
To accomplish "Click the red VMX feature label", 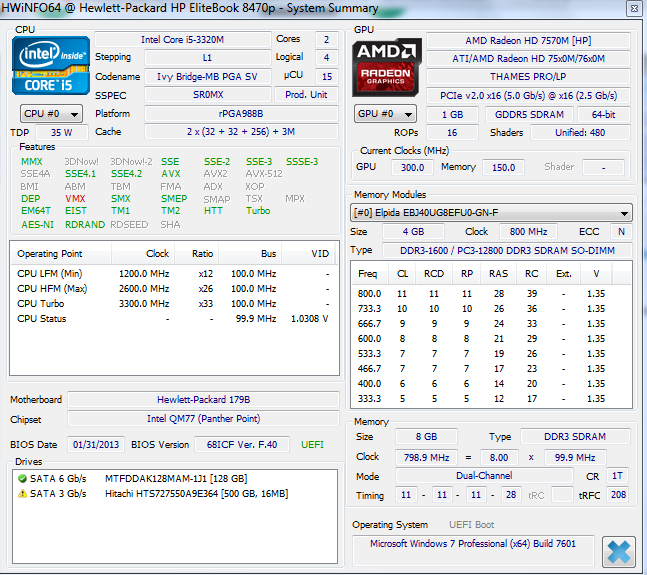I will coord(75,199).
